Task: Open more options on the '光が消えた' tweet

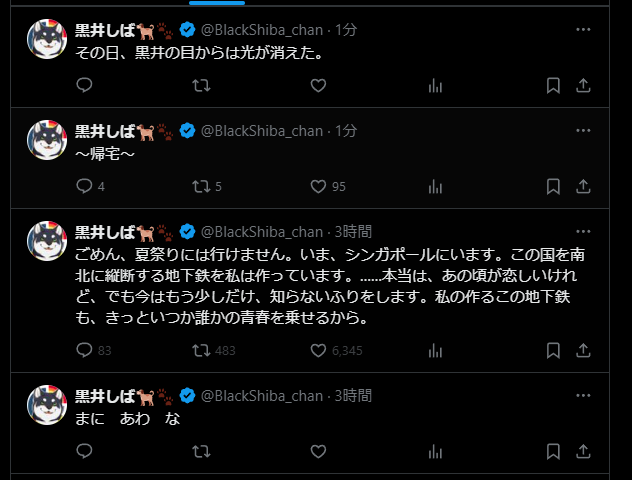Action: [583, 29]
